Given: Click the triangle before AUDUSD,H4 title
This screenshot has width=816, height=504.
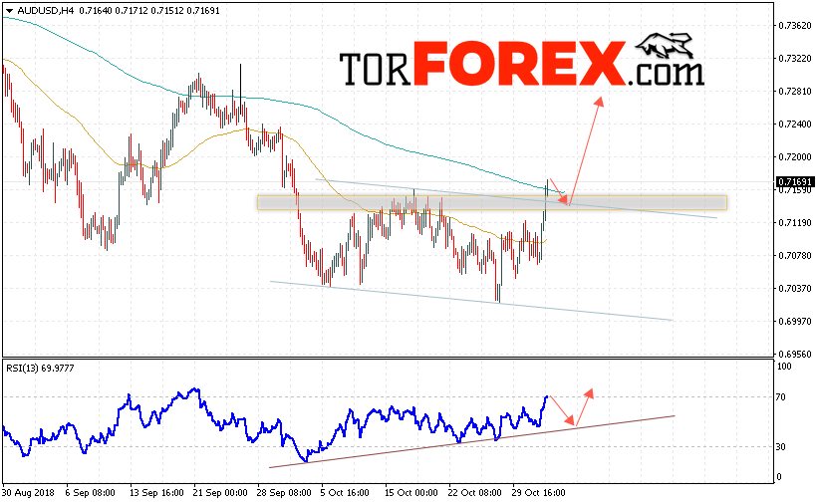Looking at the screenshot, I should click(x=9, y=10).
